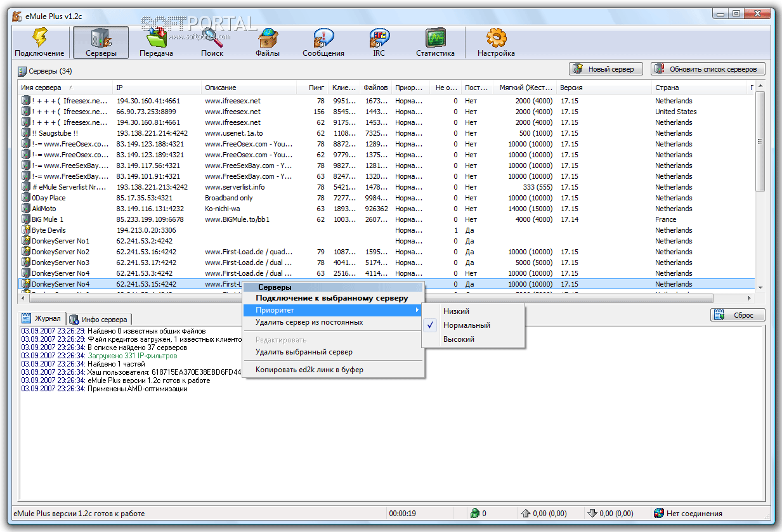The width and height of the screenshot is (782, 532).
Task: Click the 00:00:19 timer in status bar
Action: (x=403, y=514)
